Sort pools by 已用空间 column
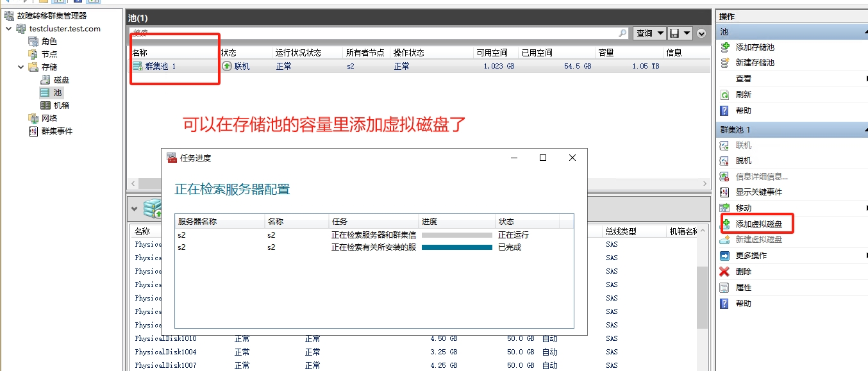Image resolution: width=868 pixels, height=371 pixels. 537,53
